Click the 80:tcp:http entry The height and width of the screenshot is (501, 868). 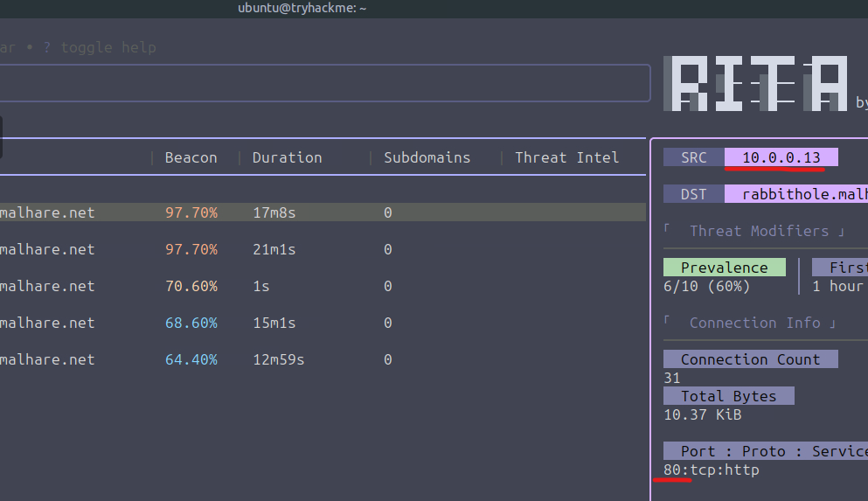pyautogui.click(x=712, y=470)
